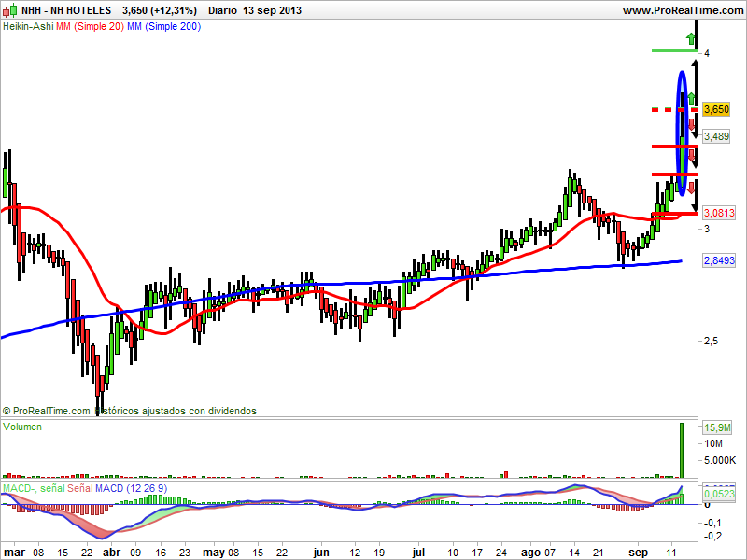Click the 10M volume axis label

(713, 444)
